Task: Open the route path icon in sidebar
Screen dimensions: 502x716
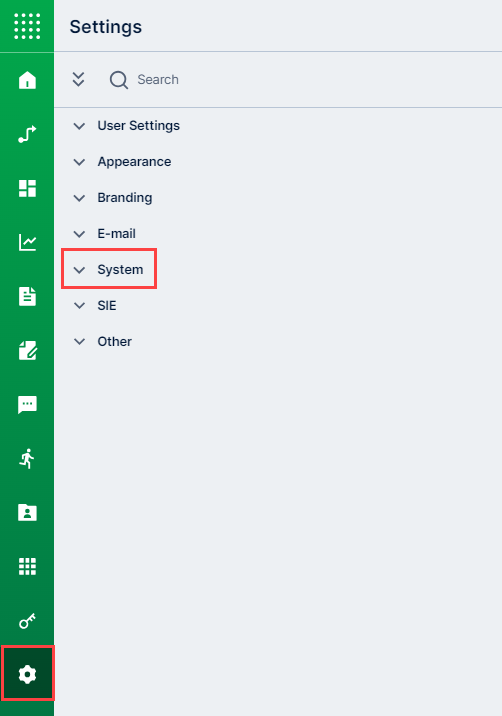Action: click(x=27, y=134)
